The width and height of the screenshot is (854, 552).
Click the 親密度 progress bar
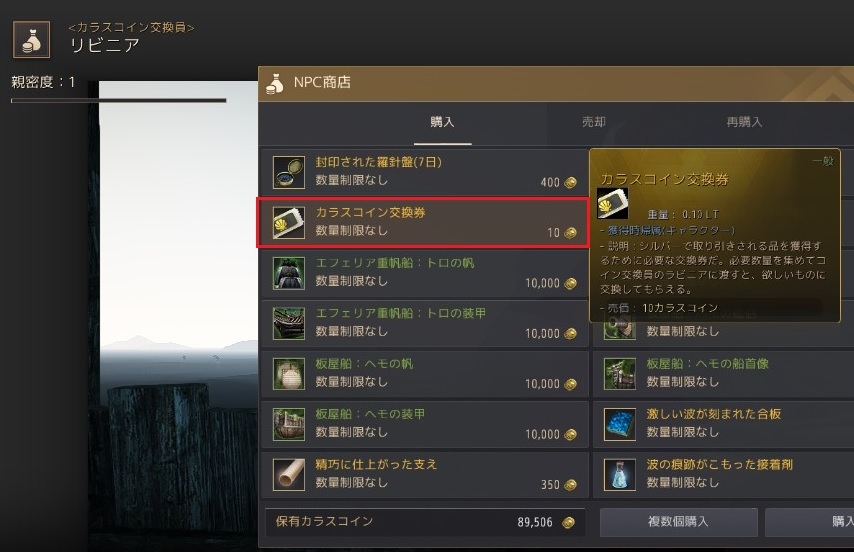tap(119, 100)
